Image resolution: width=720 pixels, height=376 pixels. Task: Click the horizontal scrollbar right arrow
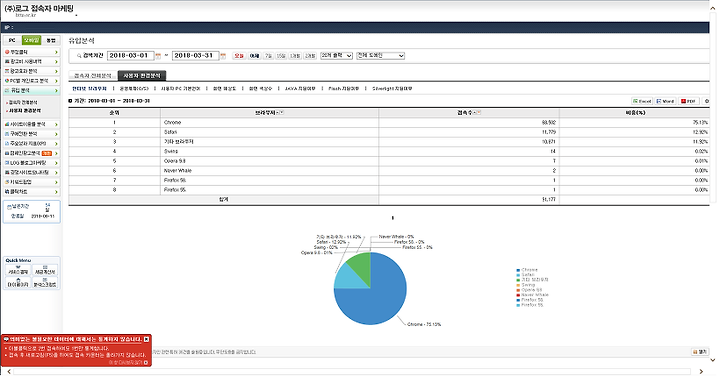pyautogui.click(x=701, y=371)
